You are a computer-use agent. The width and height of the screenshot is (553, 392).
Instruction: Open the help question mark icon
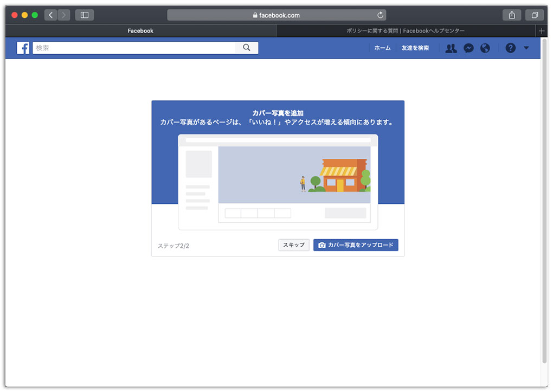coord(510,48)
